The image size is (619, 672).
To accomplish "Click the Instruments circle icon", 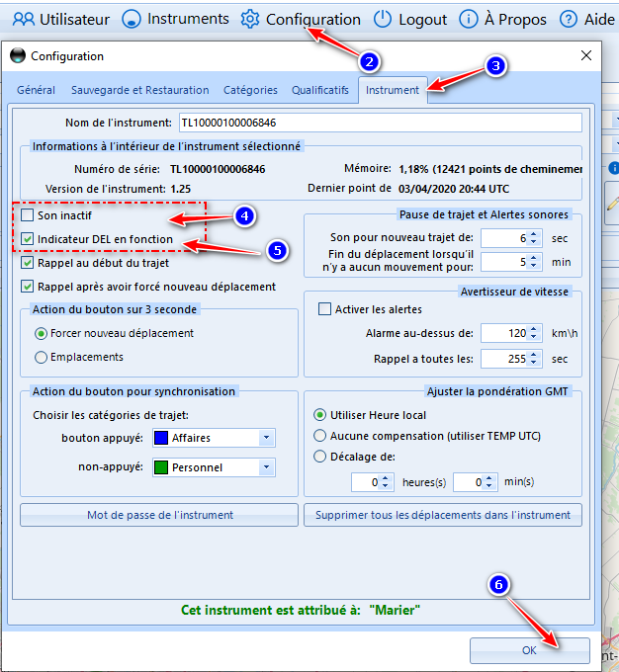I will [x=132, y=20].
